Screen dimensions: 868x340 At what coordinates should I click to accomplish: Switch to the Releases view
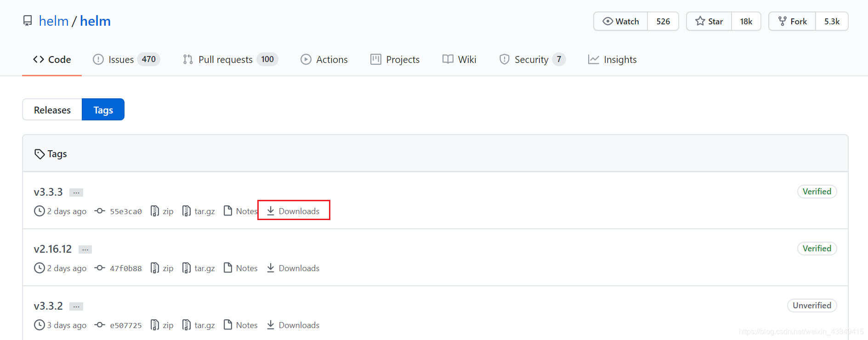point(52,110)
